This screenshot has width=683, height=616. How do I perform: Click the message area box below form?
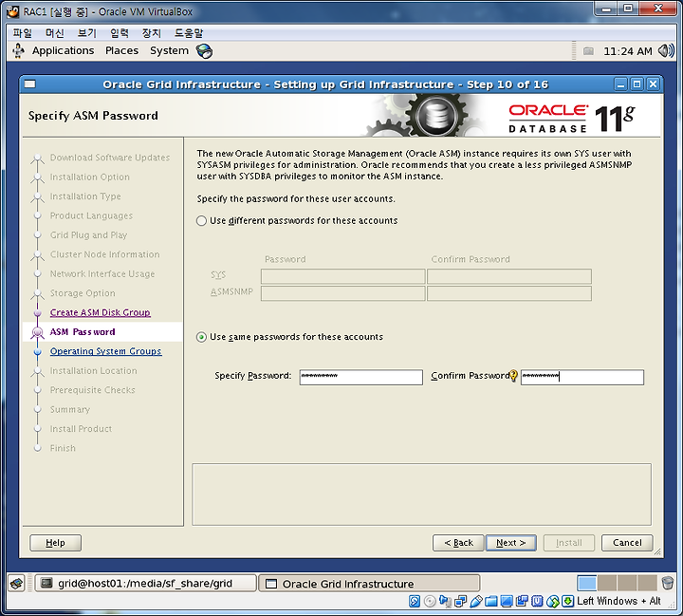(x=421, y=495)
